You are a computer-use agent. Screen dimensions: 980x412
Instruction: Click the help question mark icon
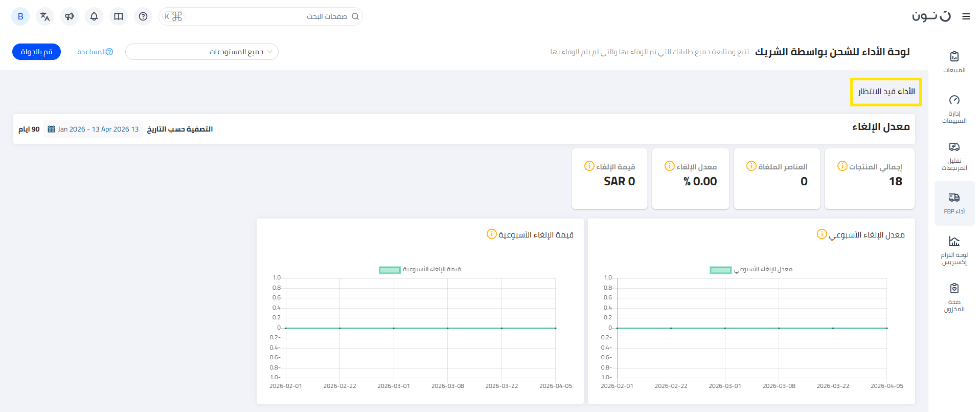click(143, 16)
